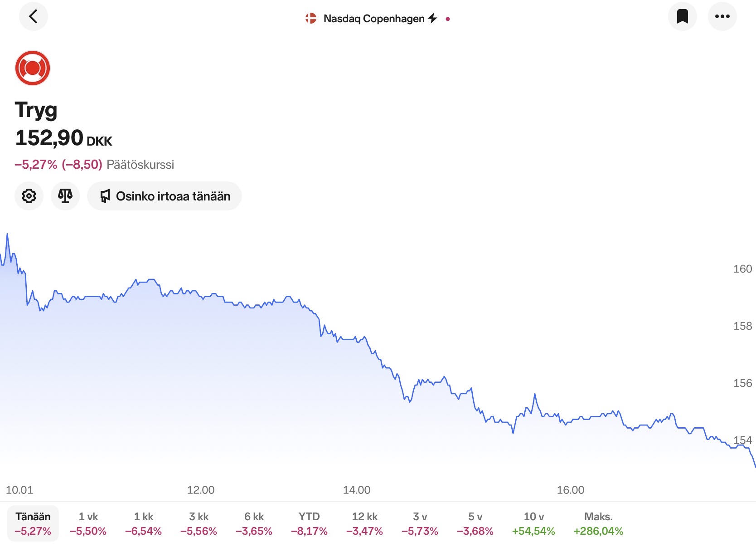Open the three-dot more options menu
The height and width of the screenshot is (547, 756).
click(722, 17)
